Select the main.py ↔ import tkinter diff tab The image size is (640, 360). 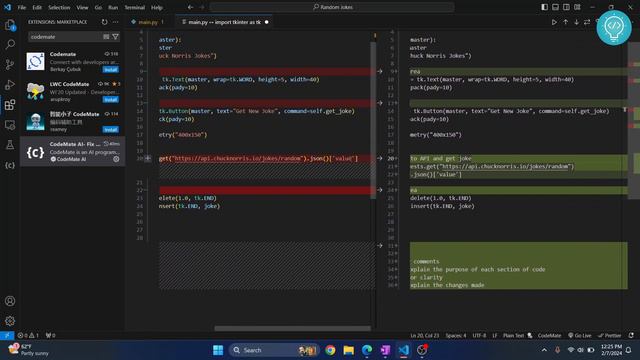pyautogui.click(x=224, y=22)
